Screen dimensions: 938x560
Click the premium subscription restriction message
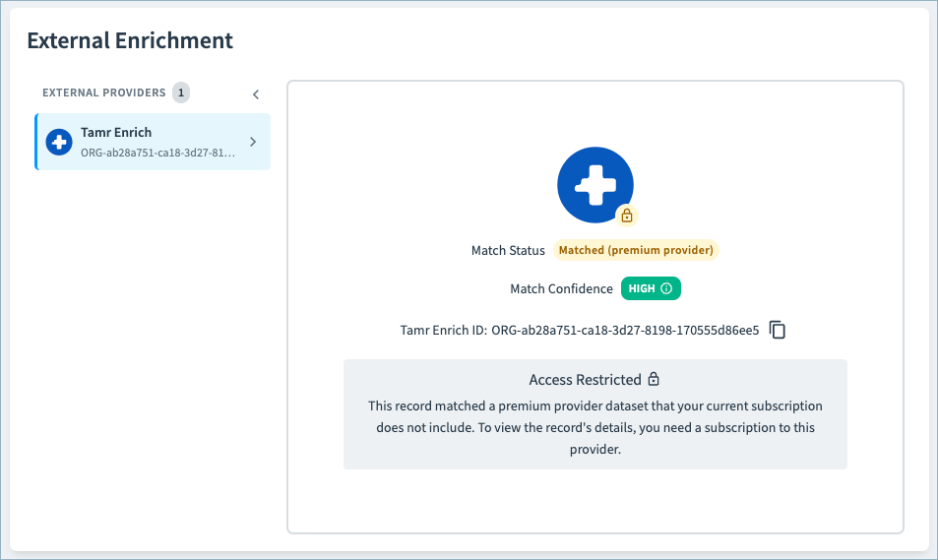point(595,427)
